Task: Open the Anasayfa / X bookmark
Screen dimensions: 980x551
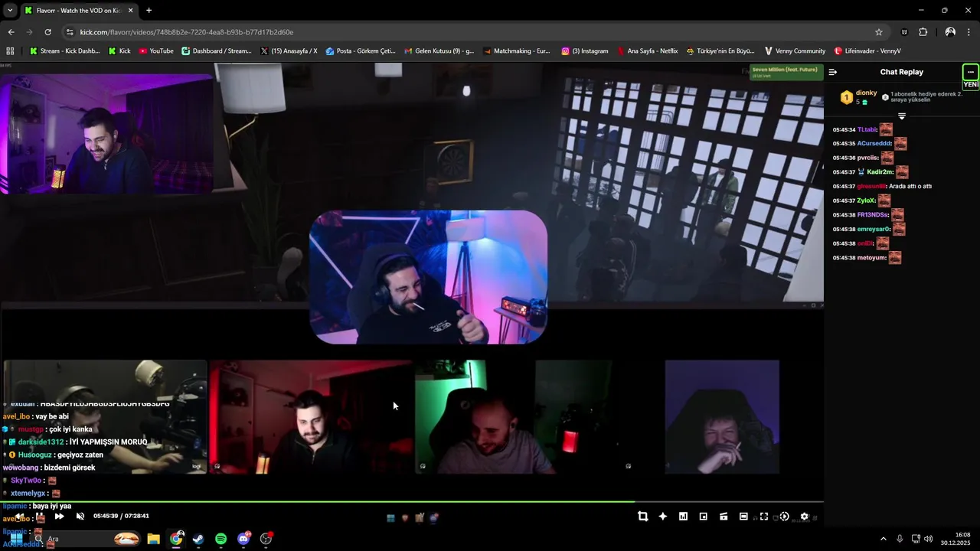Action: pyautogui.click(x=289, y=51)
